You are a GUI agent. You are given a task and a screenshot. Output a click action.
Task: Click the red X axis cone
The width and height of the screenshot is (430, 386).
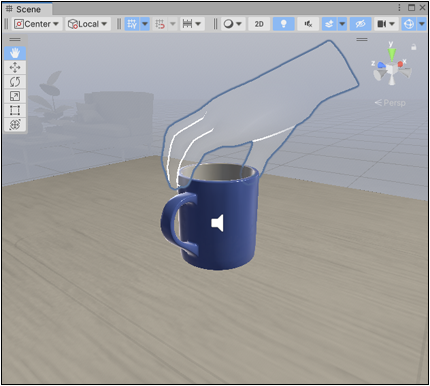tap(401, 64)
